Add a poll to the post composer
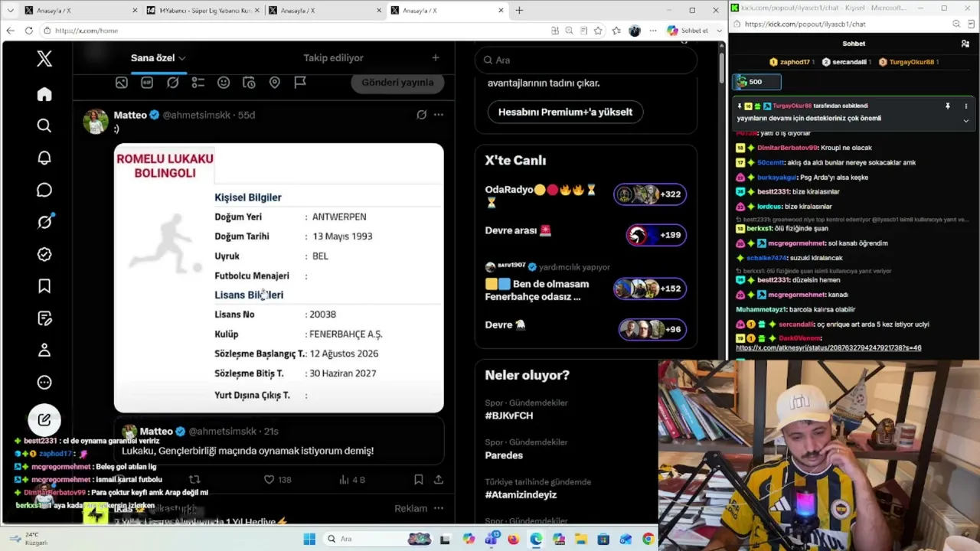 pyautogui.click(x=198, y=83)
